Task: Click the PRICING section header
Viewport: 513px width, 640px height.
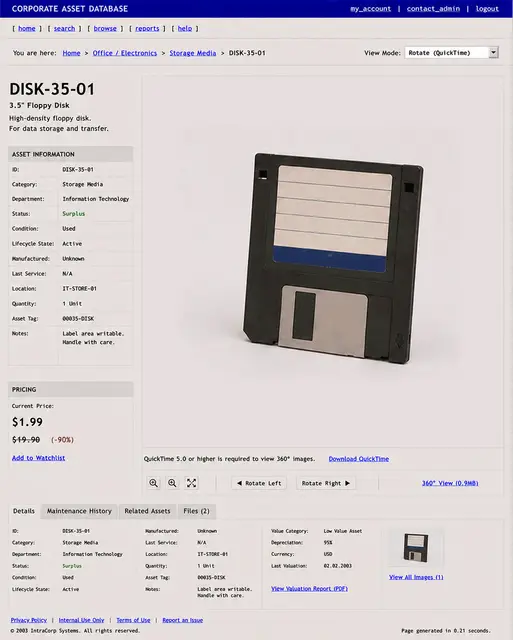Action: pyautogui.click(x=71, y=389)
